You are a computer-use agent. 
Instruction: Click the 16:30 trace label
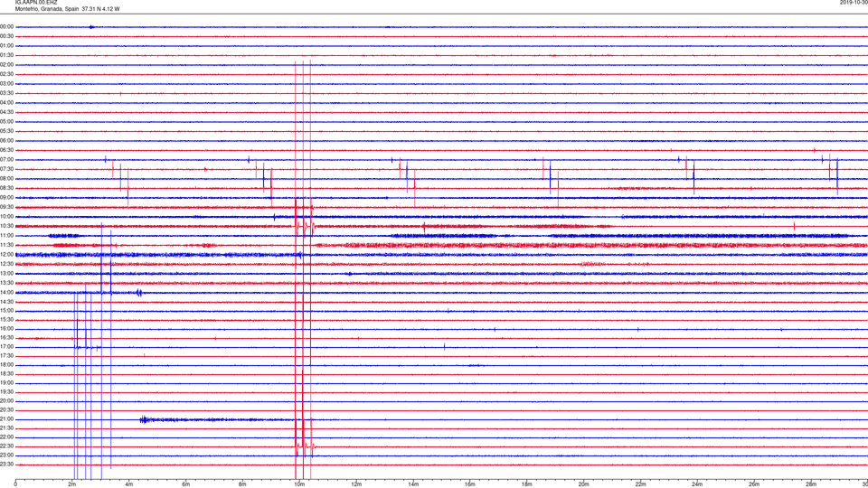(x=6, y=337)
